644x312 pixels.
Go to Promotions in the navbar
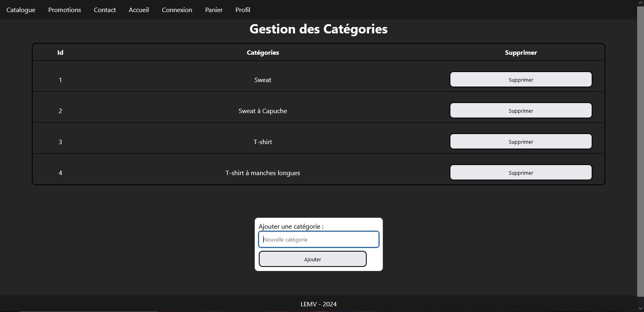point(64,10)
